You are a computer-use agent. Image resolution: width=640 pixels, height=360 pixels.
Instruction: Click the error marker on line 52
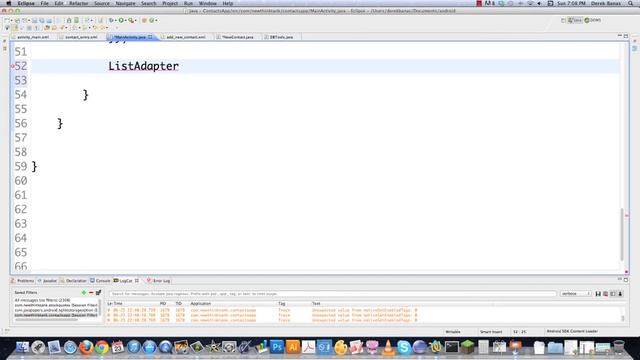click(x=13, y=66)
